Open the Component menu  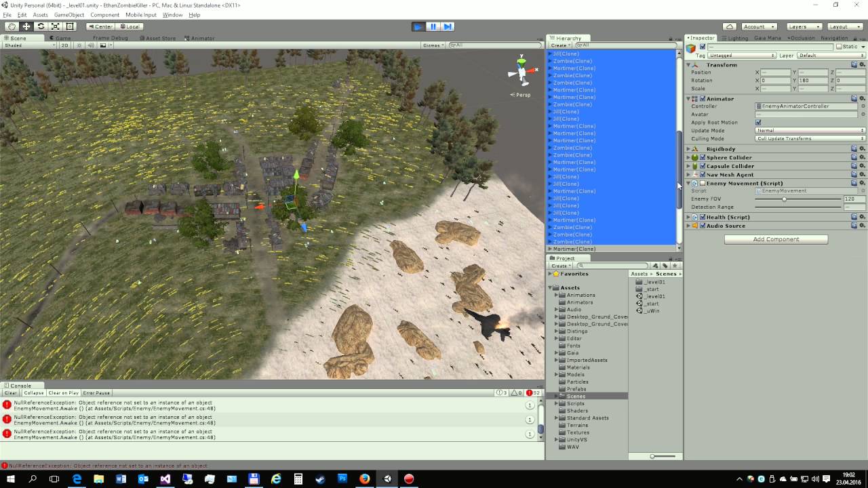pyautogui.click(x=105, y=15)
